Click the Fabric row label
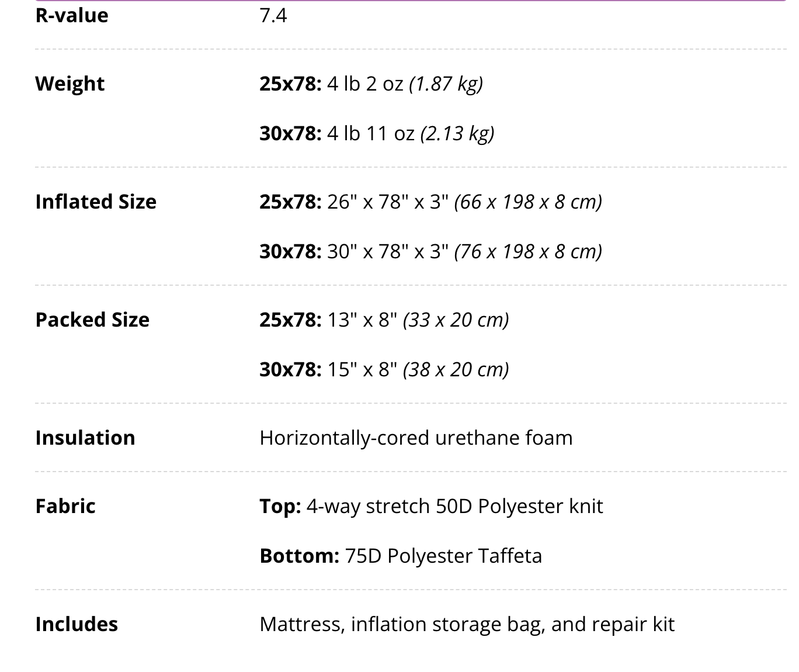Screen dimensions: 799x672 65,506
